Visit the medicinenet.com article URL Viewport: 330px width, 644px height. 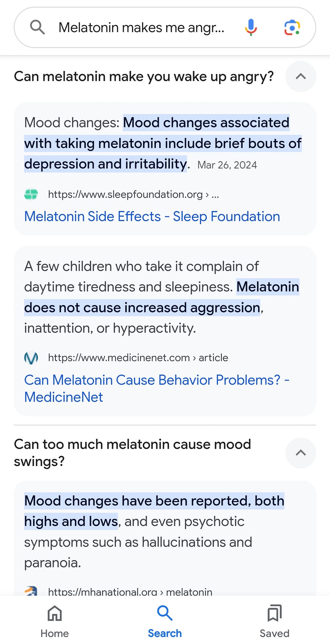pyautogui.click(x=138, y=358)
